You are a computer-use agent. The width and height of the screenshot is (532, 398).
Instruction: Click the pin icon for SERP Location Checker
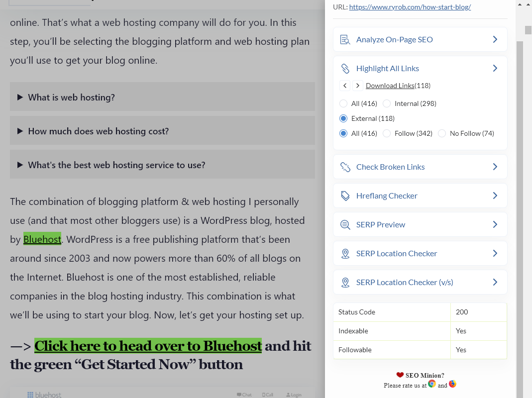coord(345,253)
